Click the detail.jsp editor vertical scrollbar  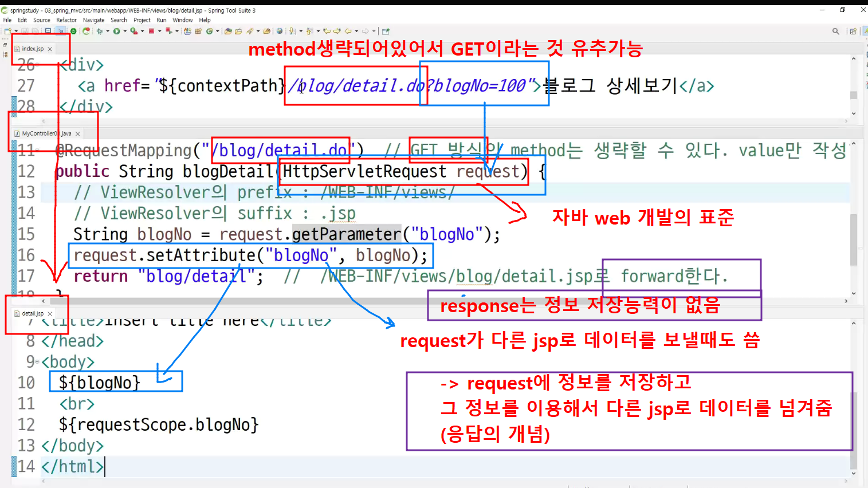click(854, 431)
